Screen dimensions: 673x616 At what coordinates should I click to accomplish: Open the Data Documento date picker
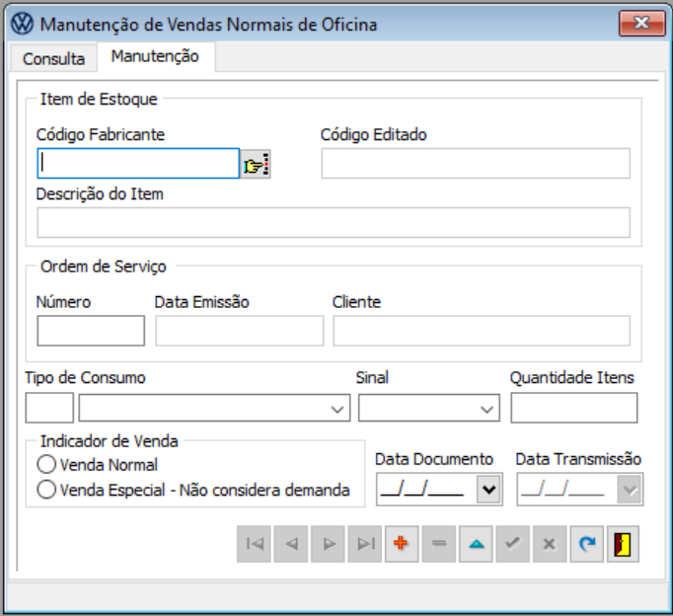coord(488,489)
